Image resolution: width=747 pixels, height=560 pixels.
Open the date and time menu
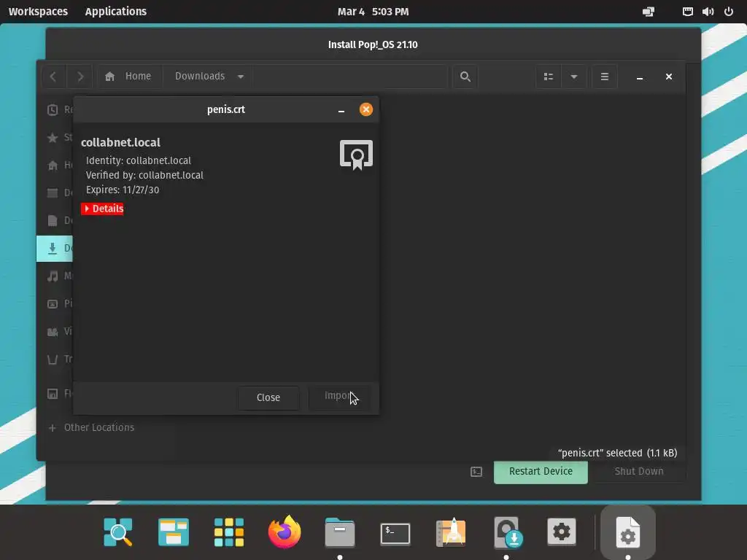(373, 12)
